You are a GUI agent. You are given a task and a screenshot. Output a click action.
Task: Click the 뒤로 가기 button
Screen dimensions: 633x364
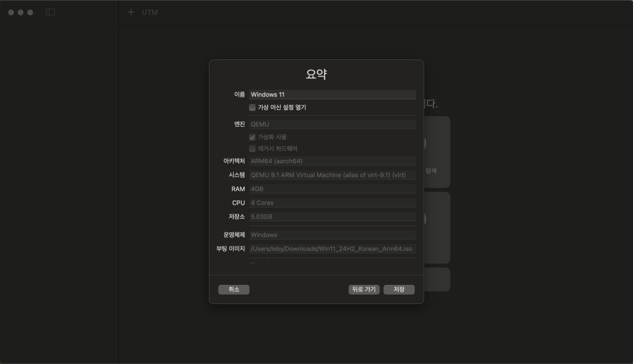363,289
